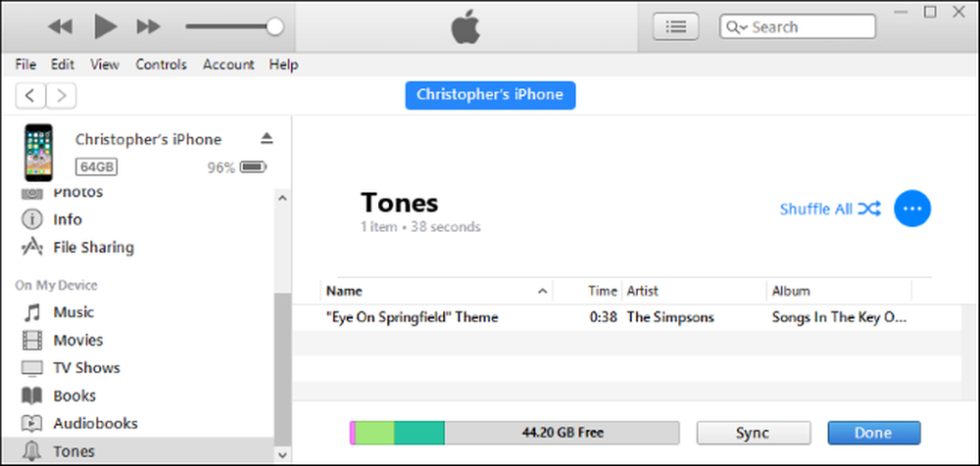Image resolution: width=980 pixels, height=466 pixels.
Task: Click sidebar scrollbar up arrow
Action: pos(282,198)
